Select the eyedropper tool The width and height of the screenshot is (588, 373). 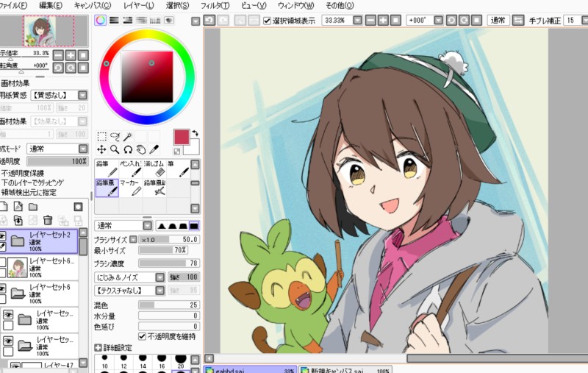click(154, 150)
